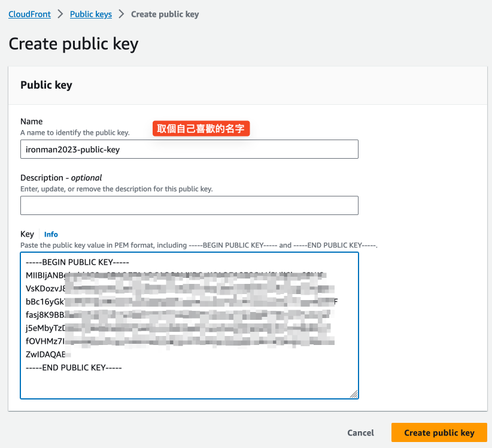
Task: Click the Key field label
Action: (x=27, y=234)
